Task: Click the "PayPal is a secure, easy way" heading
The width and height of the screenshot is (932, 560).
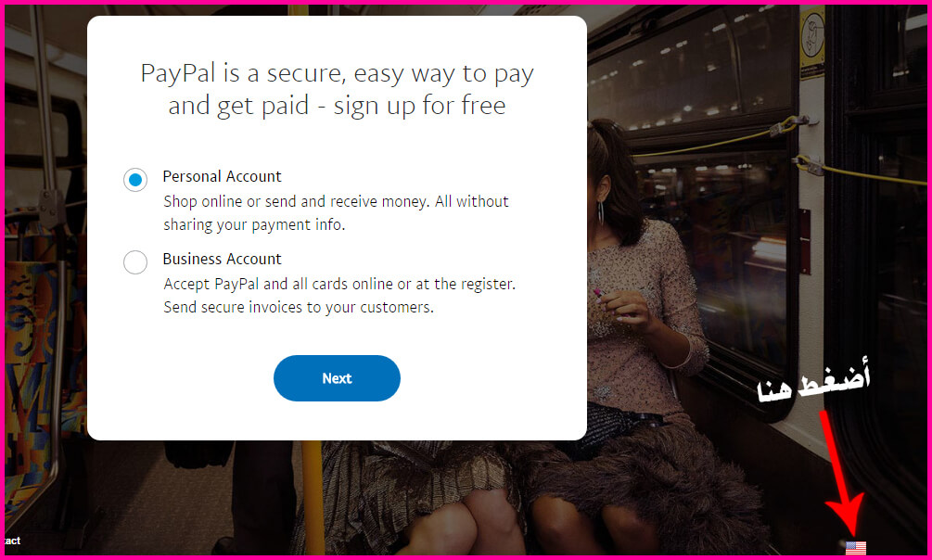Action: click(337, 74)
